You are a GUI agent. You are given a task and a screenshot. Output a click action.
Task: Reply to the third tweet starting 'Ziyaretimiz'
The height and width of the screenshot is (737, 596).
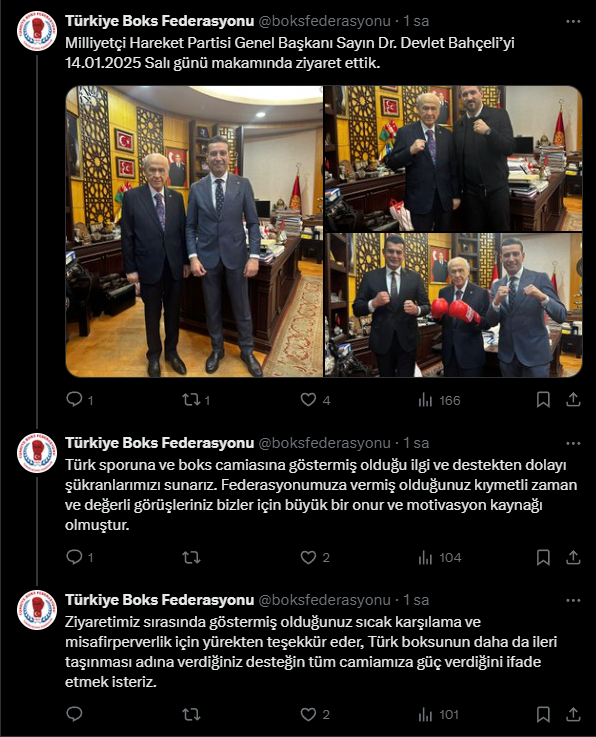point(74,714)
